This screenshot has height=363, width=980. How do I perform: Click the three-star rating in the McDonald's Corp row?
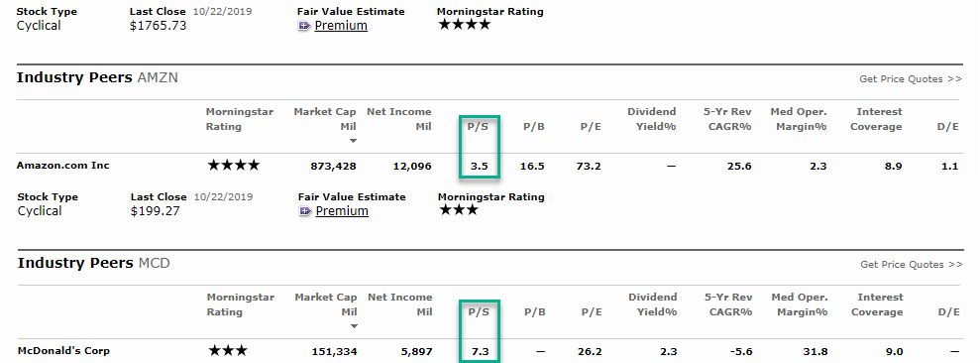tap(228, 351)
